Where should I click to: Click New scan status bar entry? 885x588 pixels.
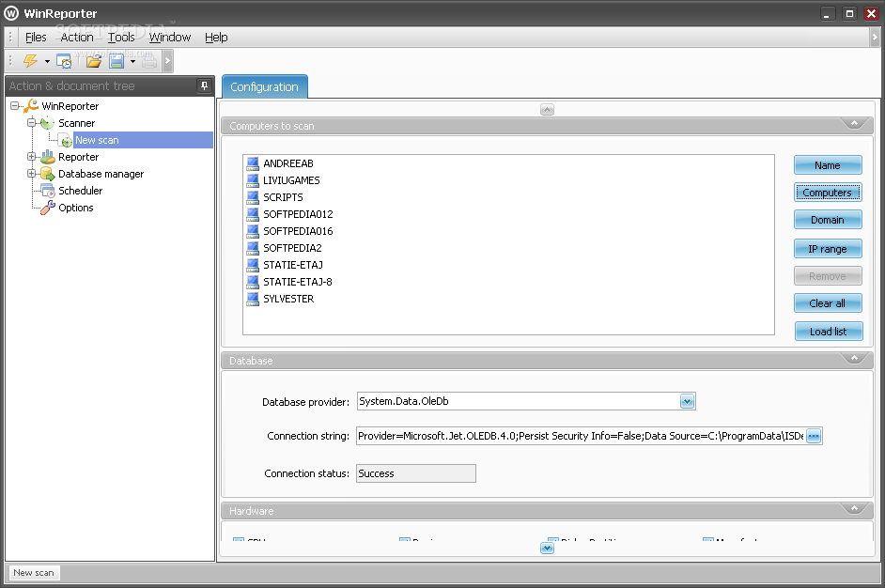pos(33,573)
